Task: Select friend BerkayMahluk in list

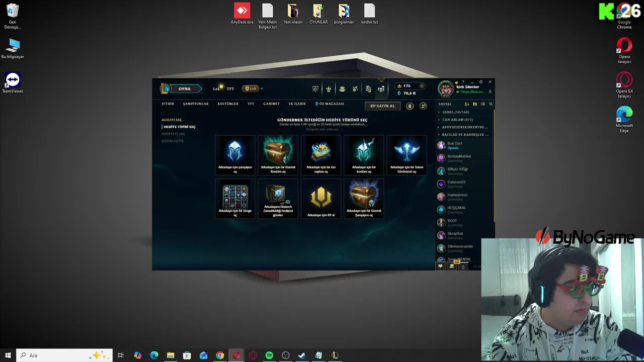Action: click(x=463, y=158)
